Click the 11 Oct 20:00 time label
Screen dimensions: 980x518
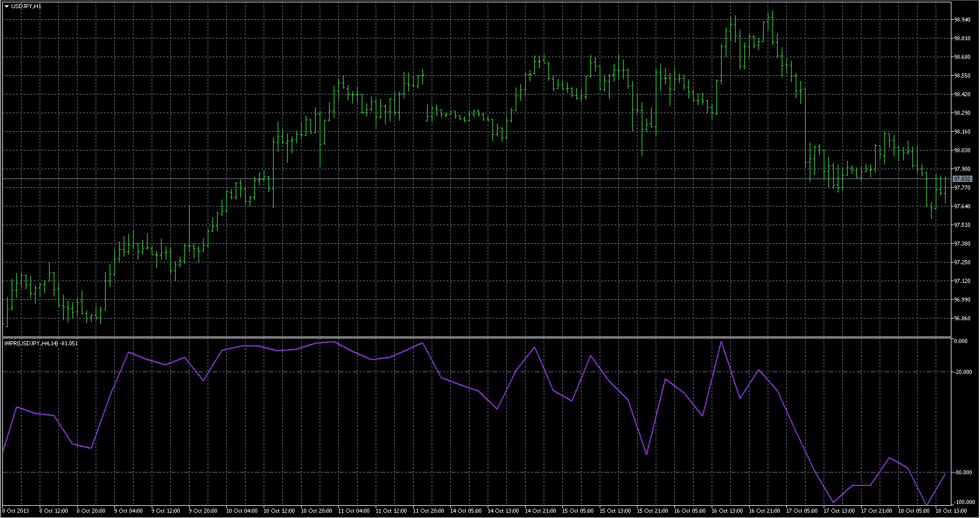pos(429,511)
